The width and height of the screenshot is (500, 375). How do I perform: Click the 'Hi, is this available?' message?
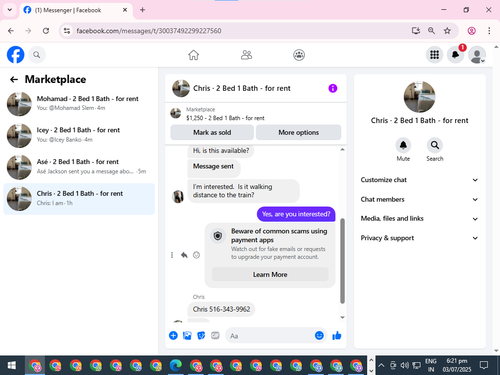pyautogui.click(x=221, y=151)
